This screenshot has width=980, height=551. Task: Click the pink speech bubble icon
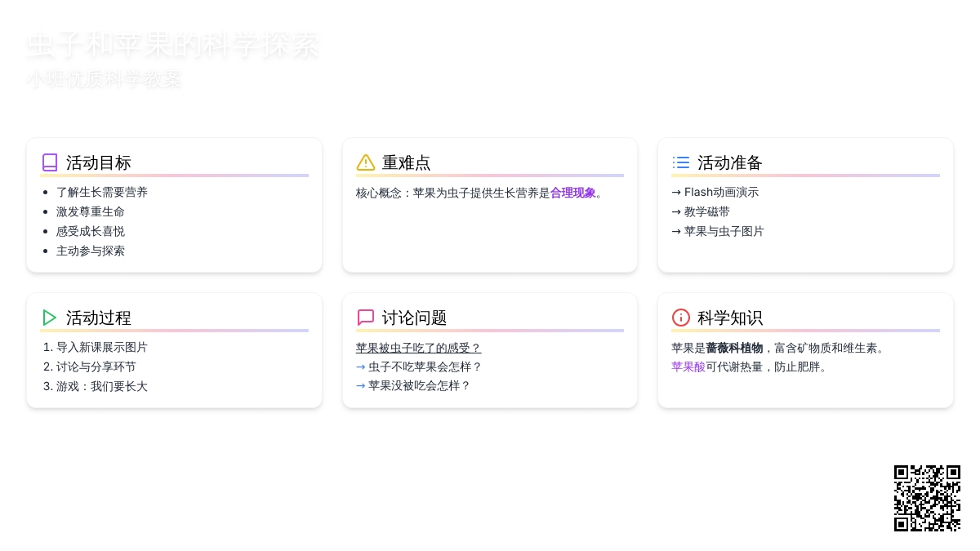click(x=366, y=318)
